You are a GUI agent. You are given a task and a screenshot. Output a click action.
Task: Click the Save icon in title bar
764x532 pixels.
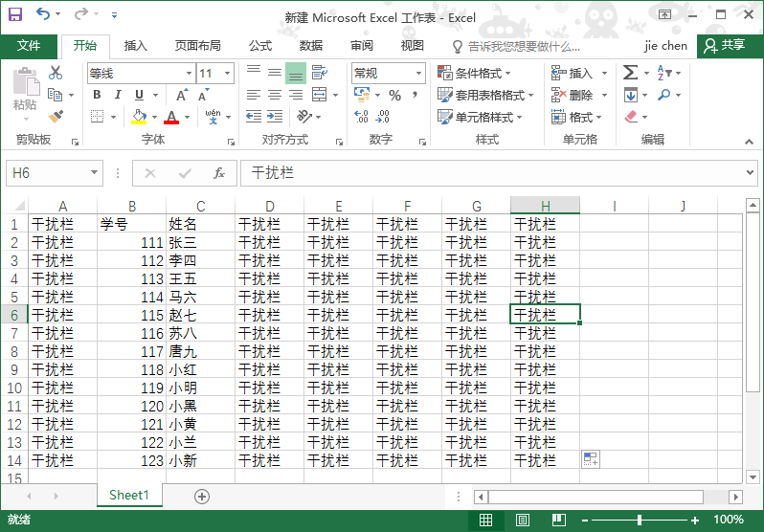pyautogui.click(x=15, y=15)
